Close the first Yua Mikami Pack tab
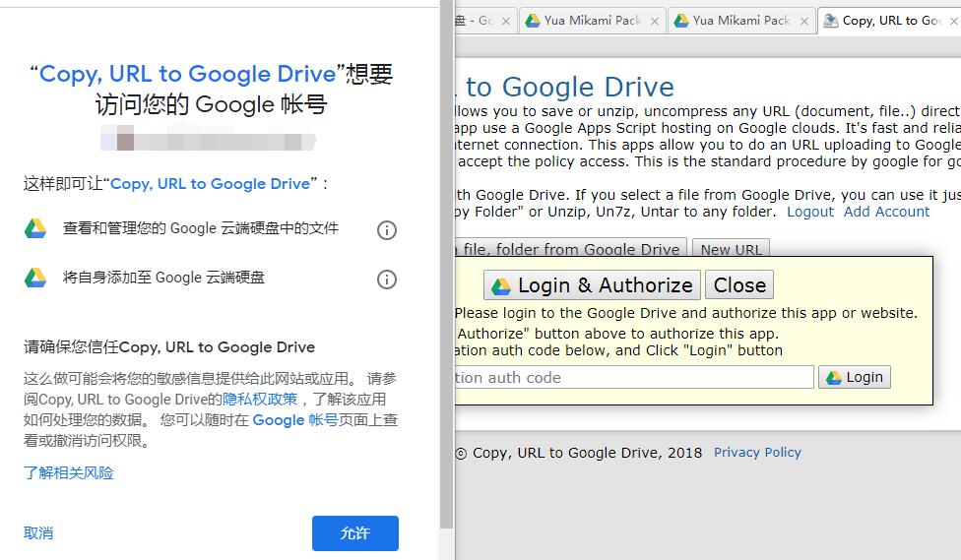Screen dimensions: 961x560 click(x=655, y=21)
